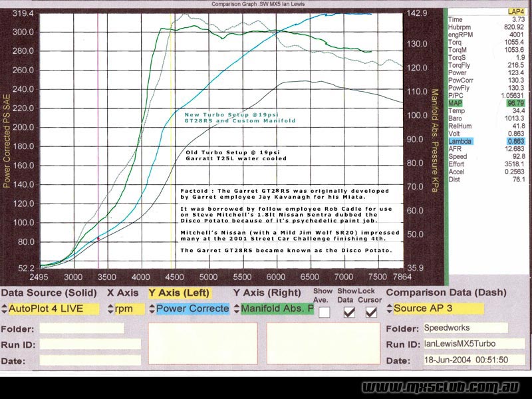Click the "AFR" label in the data panel
The height and width of the screenshot is (399, 532).
(x=455, y=149)
